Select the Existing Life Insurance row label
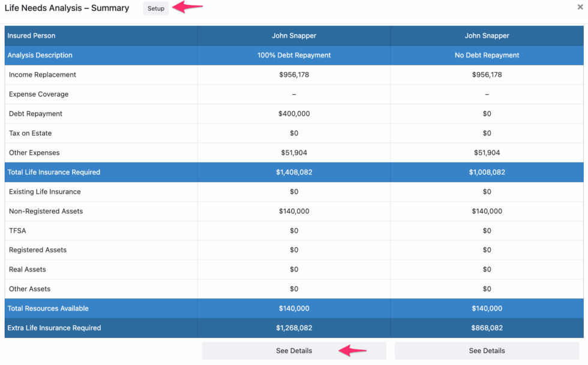This screenshot has width=588, height=365. point(43,191)
